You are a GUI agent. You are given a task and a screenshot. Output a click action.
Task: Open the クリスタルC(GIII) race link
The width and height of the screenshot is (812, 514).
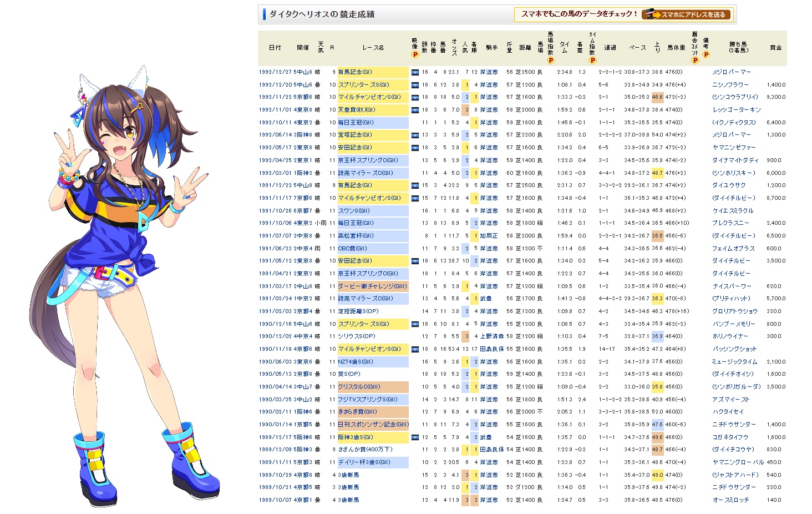pyautogui.click(x=359, y=387)
